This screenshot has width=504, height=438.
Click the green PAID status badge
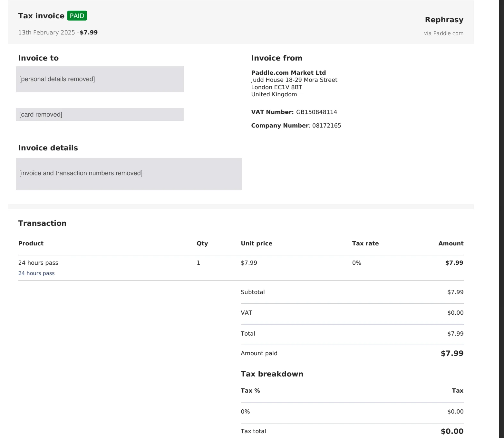click(x=77, y=16)
